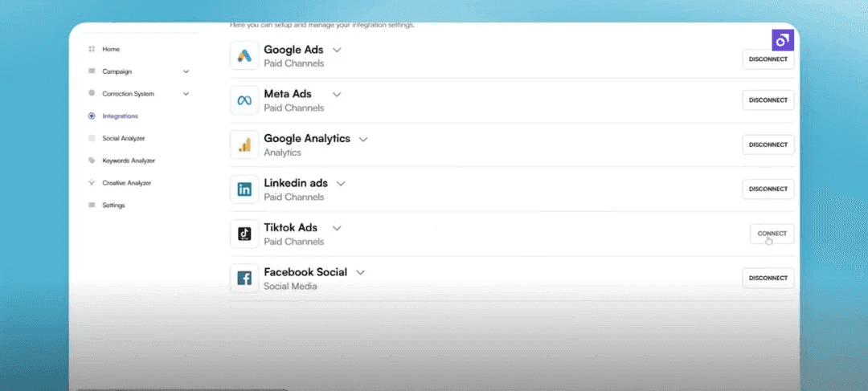The width and height of the screenshot is (868, 391).
Task: Click the Meta Ads title text
Action: (x=288, y=94)
